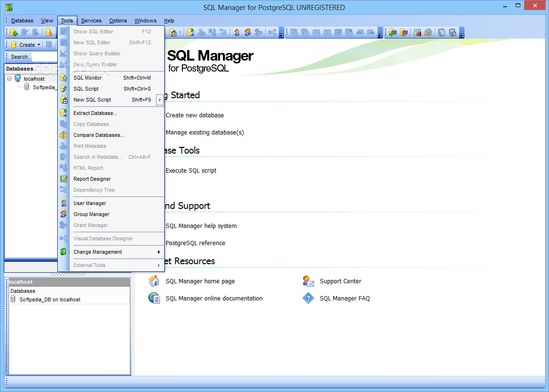Click the house icon for SQL Manager home page
Viewport: 549px width, 392px height.
[154, 281]
